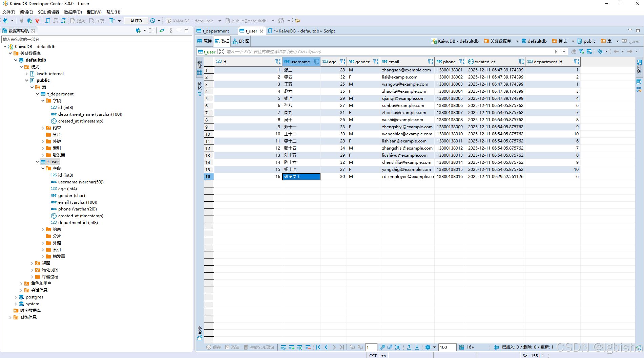This screenshot has width=644, height=358.
Task: Toggle the text view side button
Action: [200, 89]
